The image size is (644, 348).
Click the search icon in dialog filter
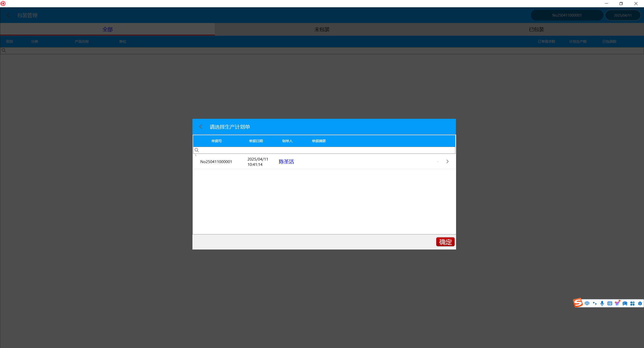(x=197, y=150)
